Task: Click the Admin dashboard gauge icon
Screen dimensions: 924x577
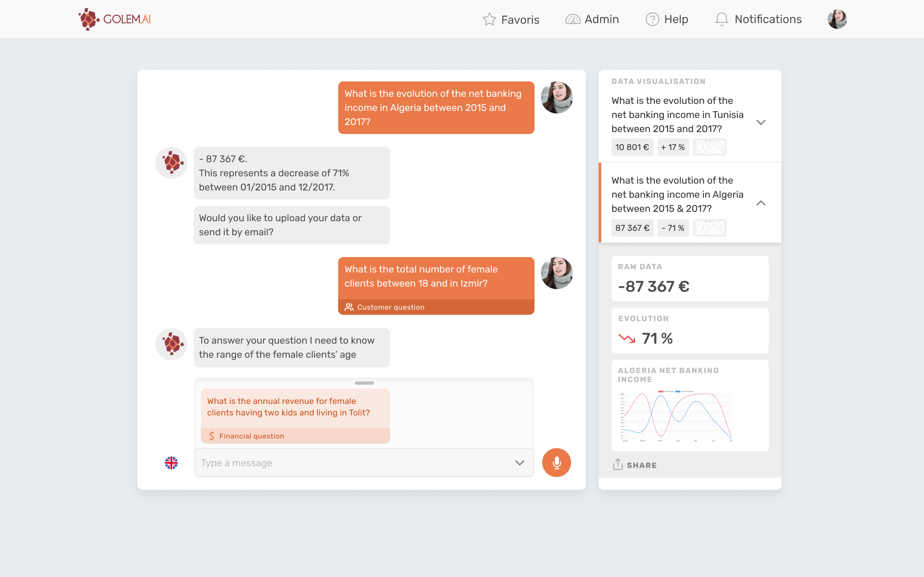Action: 572,19
